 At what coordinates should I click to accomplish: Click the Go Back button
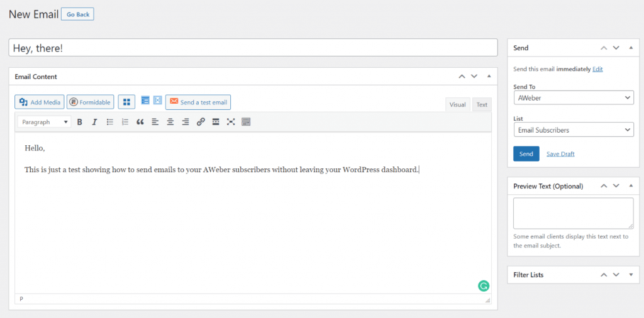pyautogui.click(x=77, y=14)
